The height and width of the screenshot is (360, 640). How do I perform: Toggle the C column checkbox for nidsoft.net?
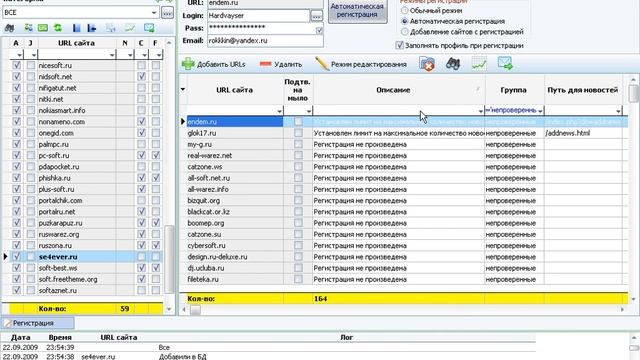pos(141,76)
